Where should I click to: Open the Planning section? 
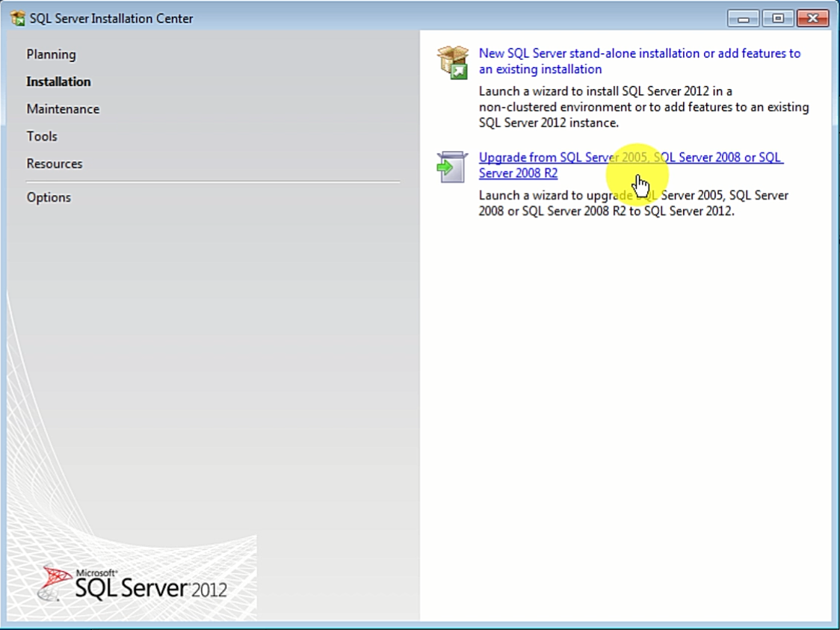(x=52, y=55)
